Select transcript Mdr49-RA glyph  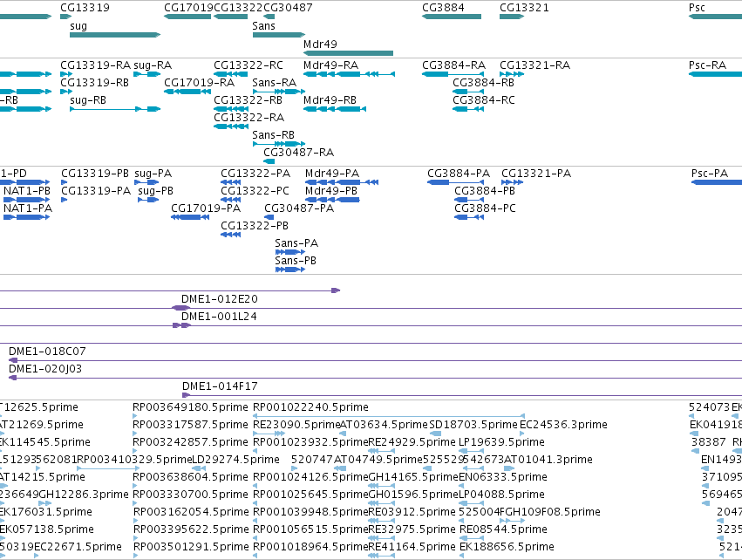point(349,74)
